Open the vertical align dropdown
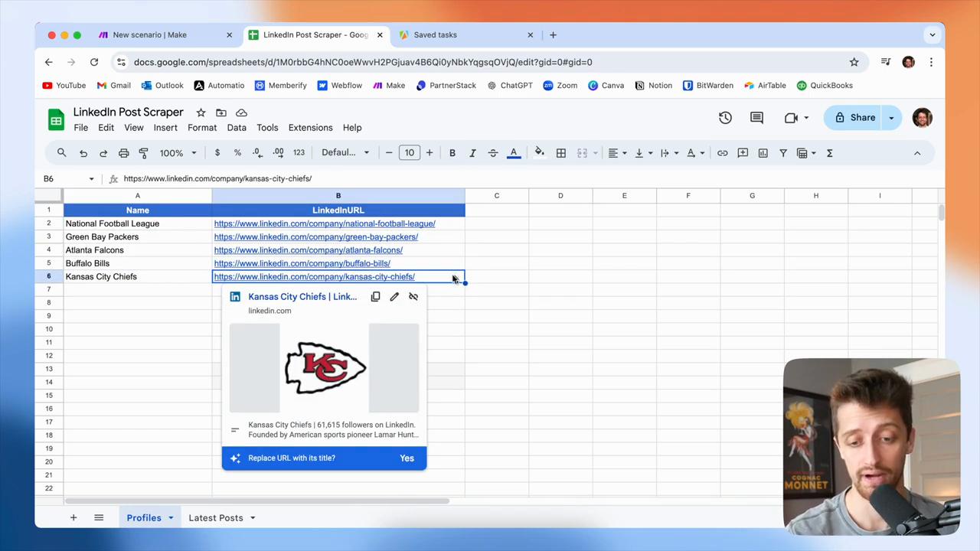980x551 pixels. tap(643, 153)
